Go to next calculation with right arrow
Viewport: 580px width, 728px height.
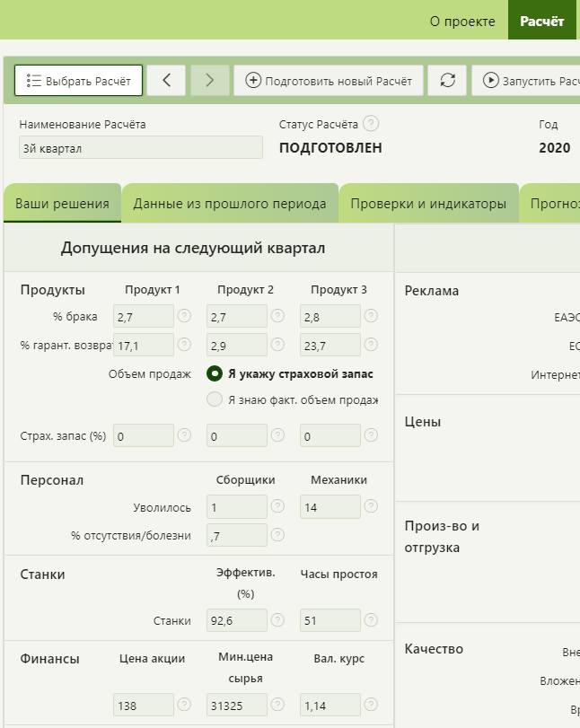209,81
